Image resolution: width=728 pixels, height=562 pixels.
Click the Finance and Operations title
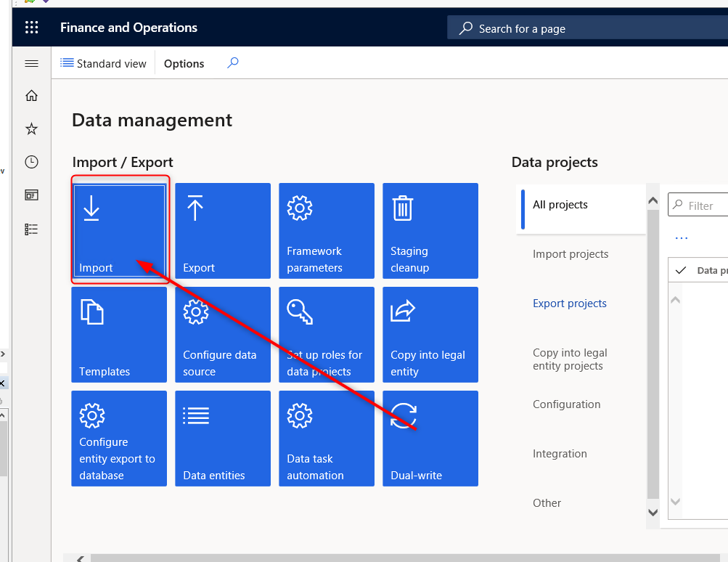pyautogui.click(x=128, y=28)
